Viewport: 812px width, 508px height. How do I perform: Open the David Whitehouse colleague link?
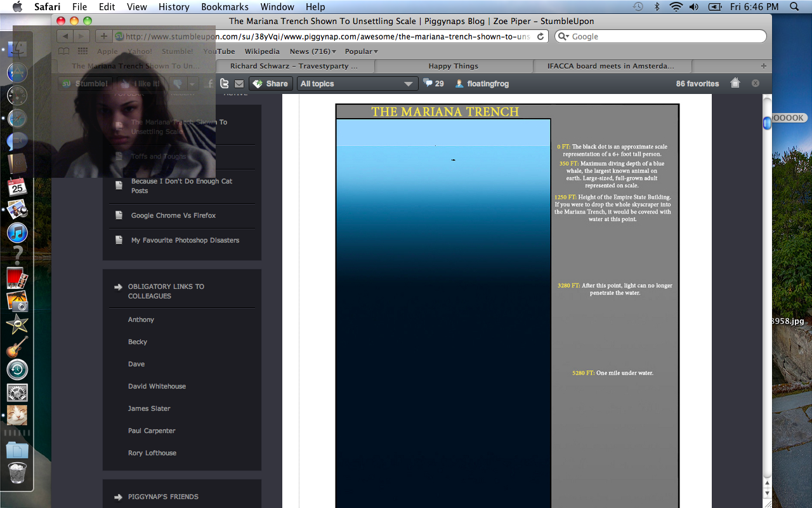(x=157, y=386)
